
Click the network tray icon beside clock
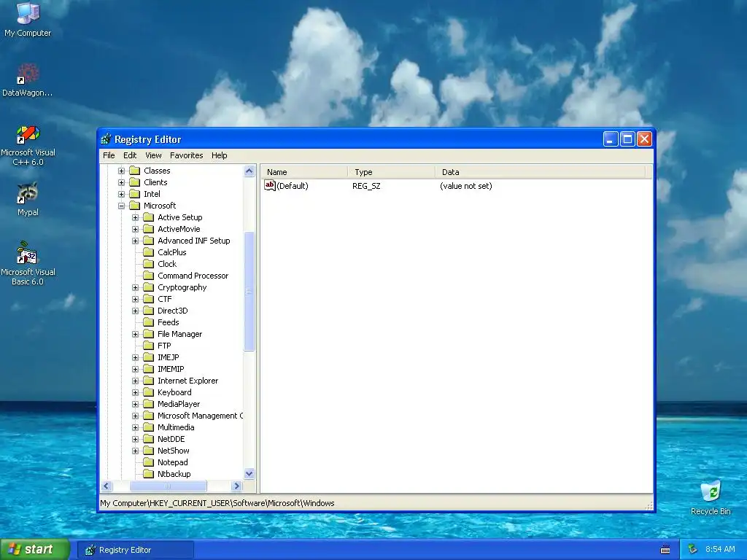pos(693,550)
